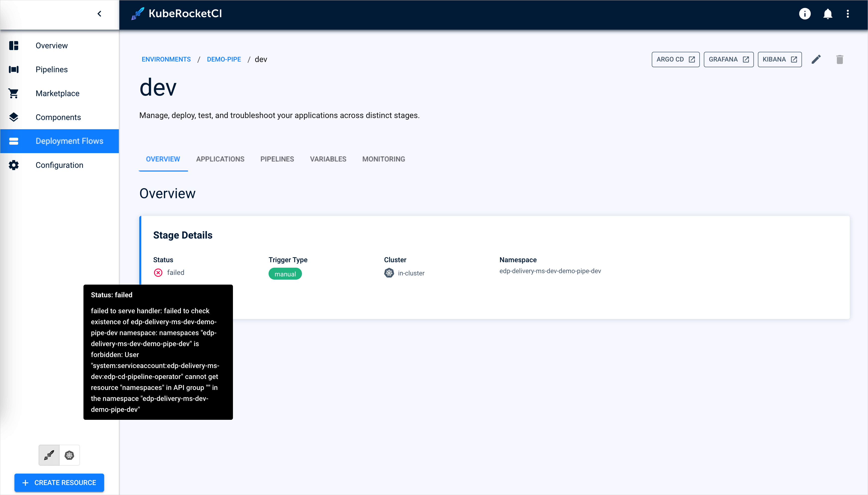Open the three-dot options menu

point(848,14)
